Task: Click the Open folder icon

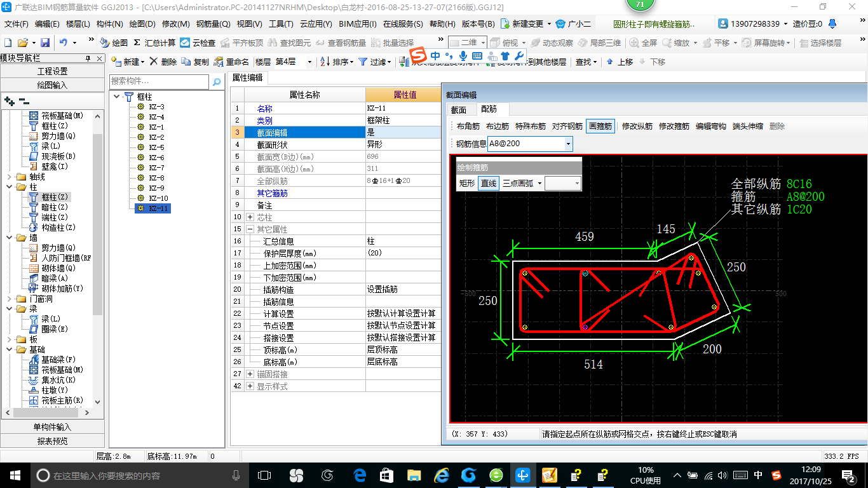Action: [x=22, y=43]
